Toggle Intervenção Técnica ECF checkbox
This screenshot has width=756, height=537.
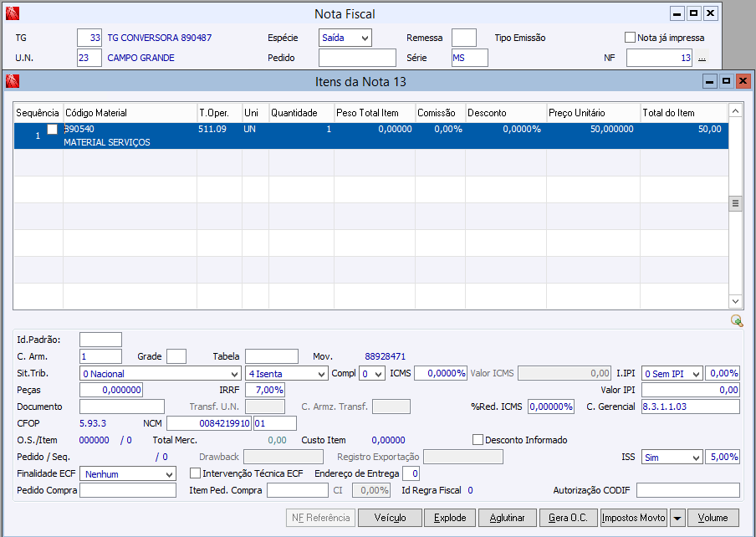tap(196, 473)
